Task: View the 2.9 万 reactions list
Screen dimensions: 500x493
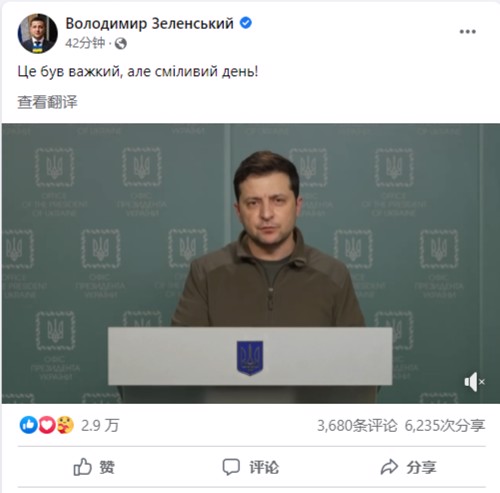Action: click(x=100, y=426)
